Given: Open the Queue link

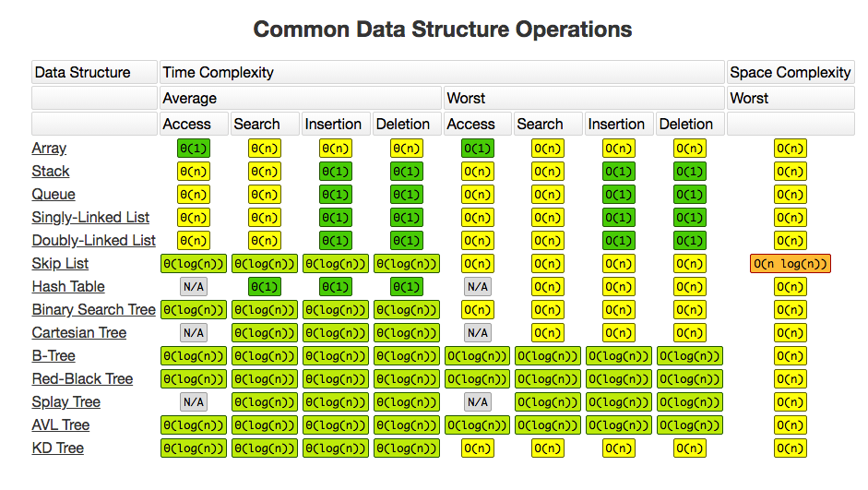Looking at the screenshot, I should [x=54, y=194].
